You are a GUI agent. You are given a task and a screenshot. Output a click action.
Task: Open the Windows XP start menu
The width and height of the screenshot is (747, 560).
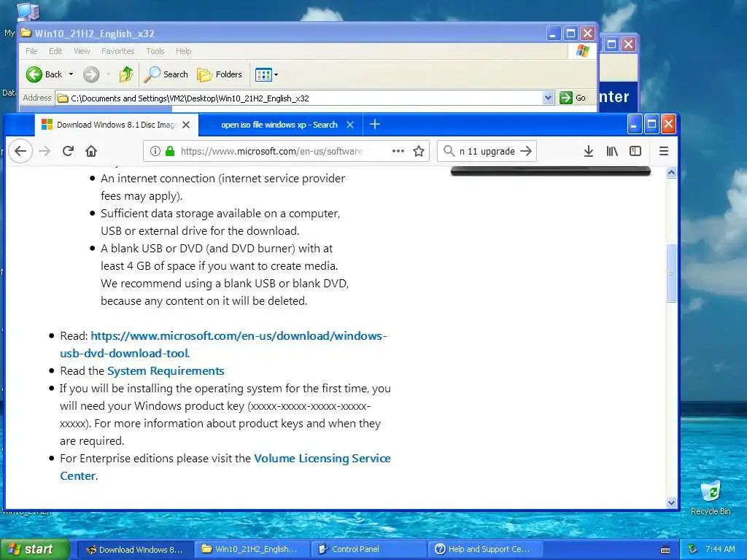pos(34,549)
